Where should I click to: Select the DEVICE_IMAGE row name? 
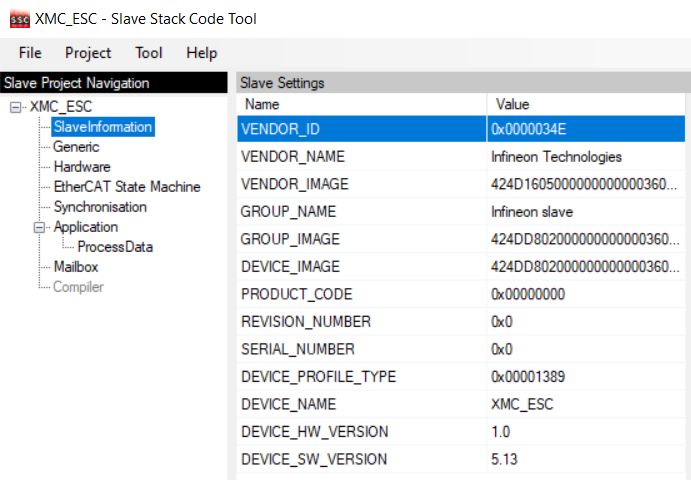tap(361, 267)
